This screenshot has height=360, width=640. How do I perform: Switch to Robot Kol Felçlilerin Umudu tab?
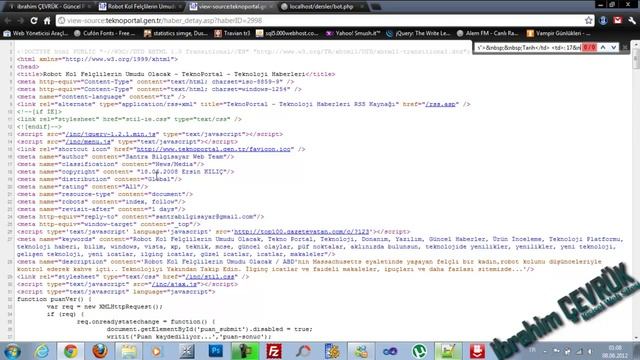pos(141,7)
